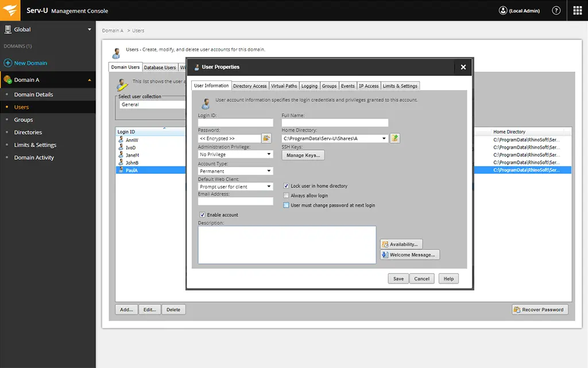Save the user properties
This screenshot has height=368, width=588.
398,278
